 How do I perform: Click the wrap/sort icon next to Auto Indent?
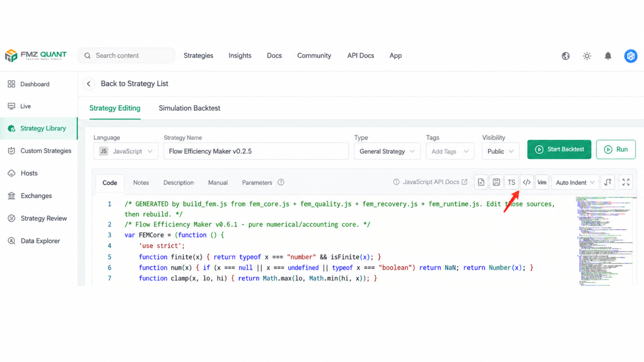tap(608, 182)
